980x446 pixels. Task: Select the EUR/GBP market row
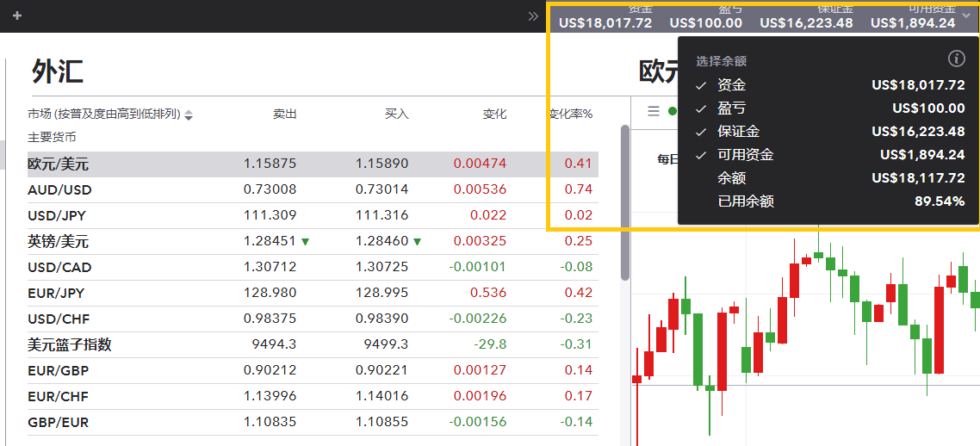click(x=313, y=370)
